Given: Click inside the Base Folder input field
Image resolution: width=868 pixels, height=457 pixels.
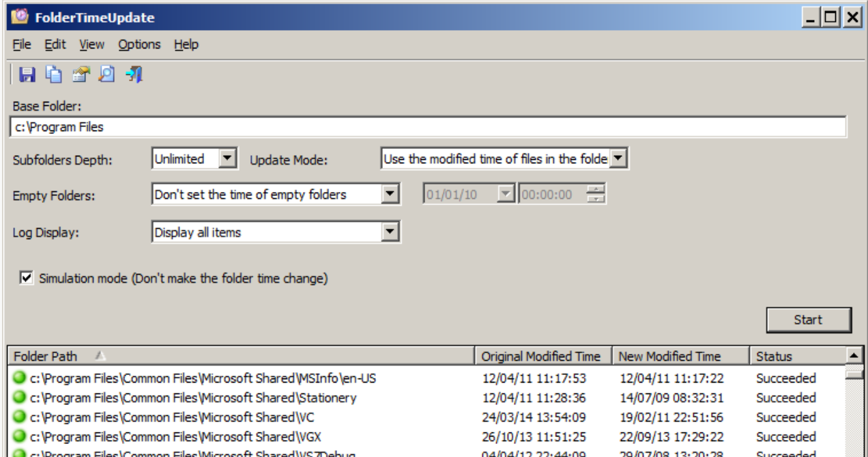Looking at the screenshot, I should pos(273,125).
